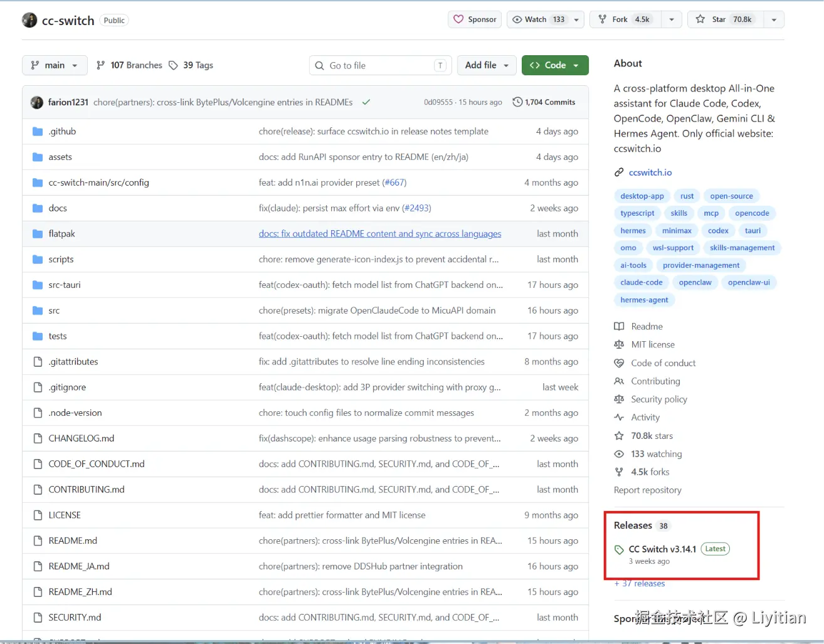
Task: Select the provider-management topic tag
Action: pyautogui.click(x=701, y=265)
